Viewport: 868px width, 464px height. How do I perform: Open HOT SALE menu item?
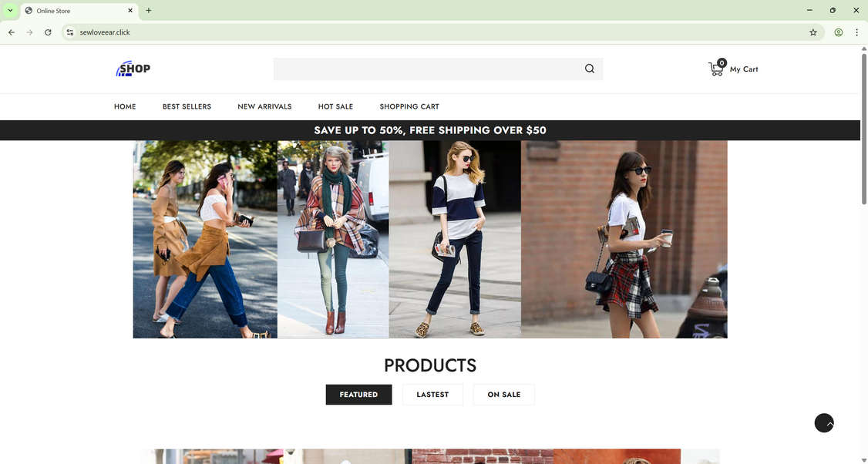[335, 106]
